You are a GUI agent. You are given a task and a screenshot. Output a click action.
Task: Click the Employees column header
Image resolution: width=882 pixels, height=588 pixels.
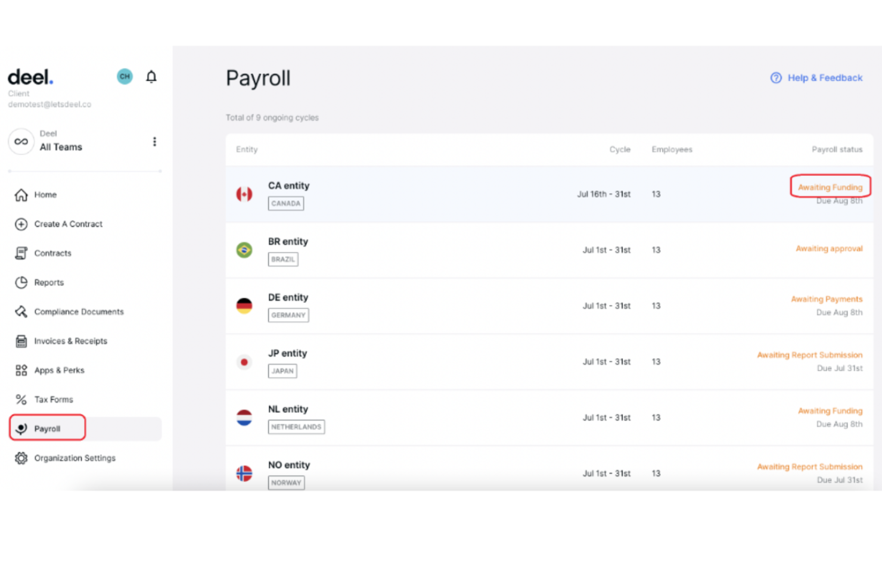tap(672, 150)
